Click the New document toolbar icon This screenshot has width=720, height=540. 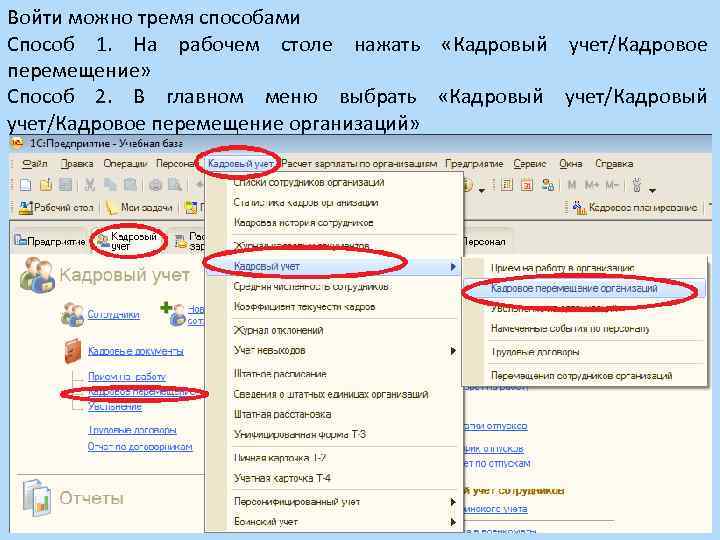26,185
